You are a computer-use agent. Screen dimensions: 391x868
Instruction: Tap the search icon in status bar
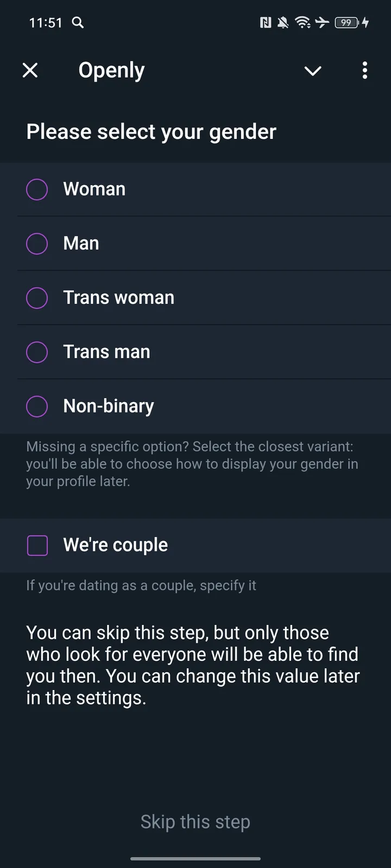[78, 22]
